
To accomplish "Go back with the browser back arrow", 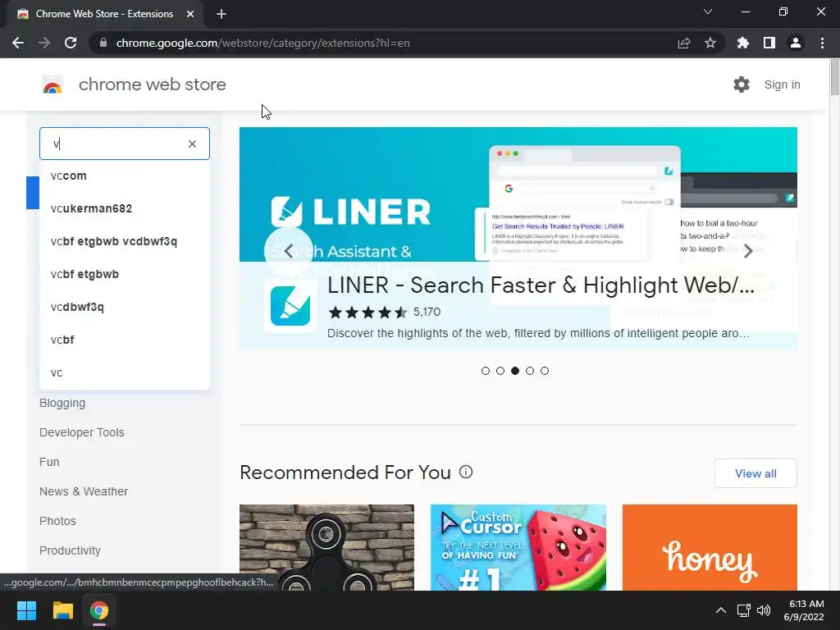I will [x=18, y=43].
